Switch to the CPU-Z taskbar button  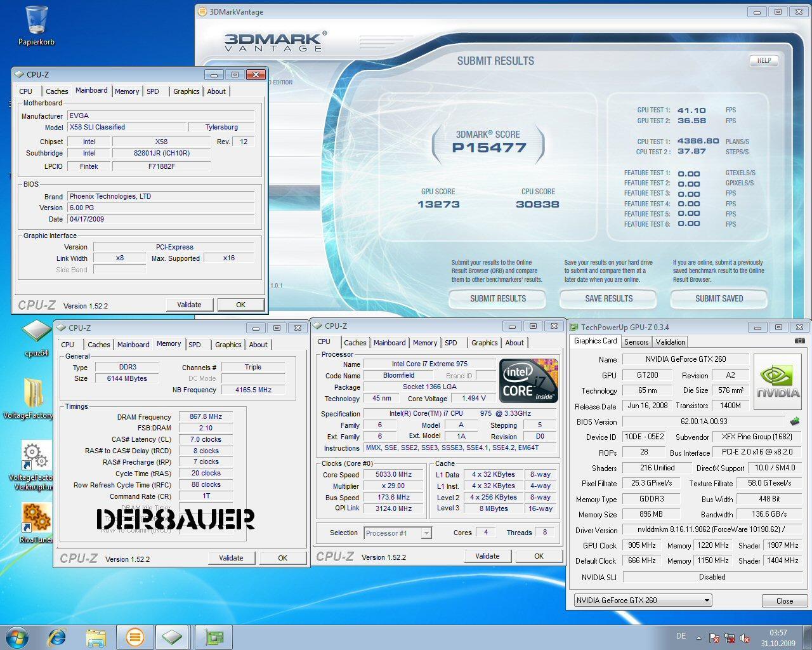tap(173, 637)
